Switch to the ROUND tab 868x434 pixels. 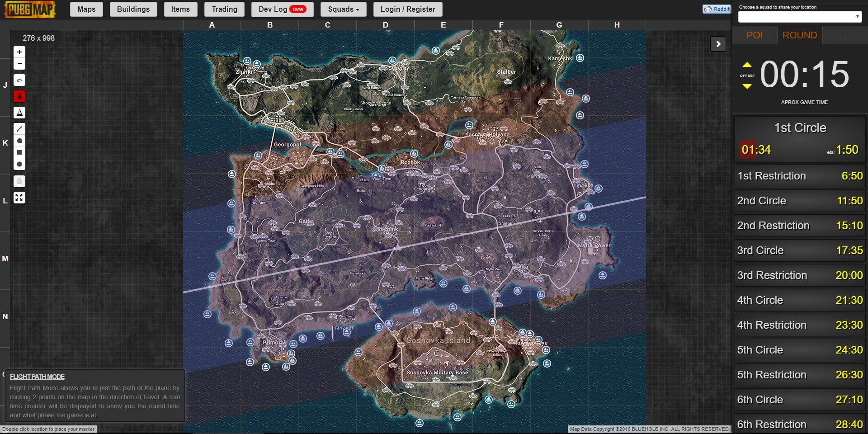pyautogui.click(x=800, y=35)
